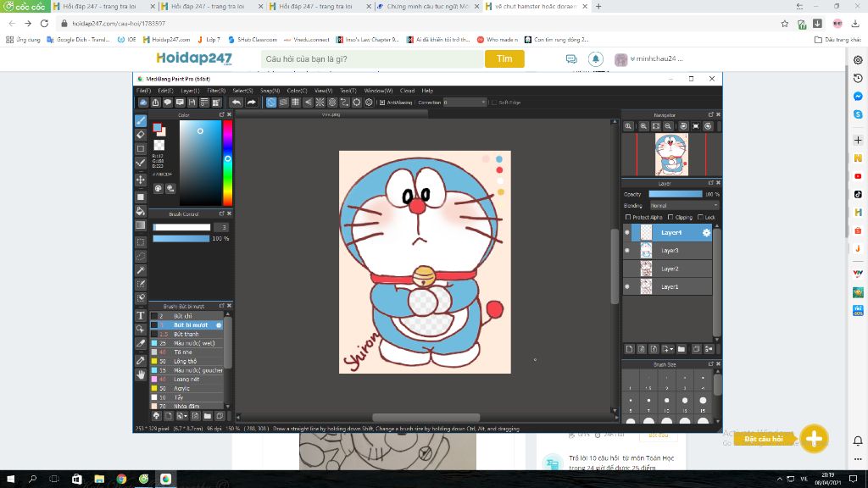Open the layer add dropdown arrow icon
The image size is (868, 488).
tap(668, 349)
